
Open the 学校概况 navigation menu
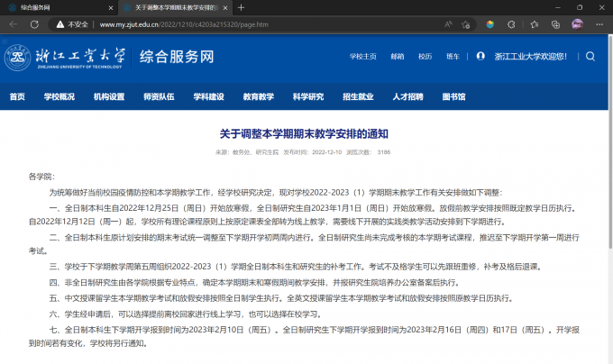point(59,96)
